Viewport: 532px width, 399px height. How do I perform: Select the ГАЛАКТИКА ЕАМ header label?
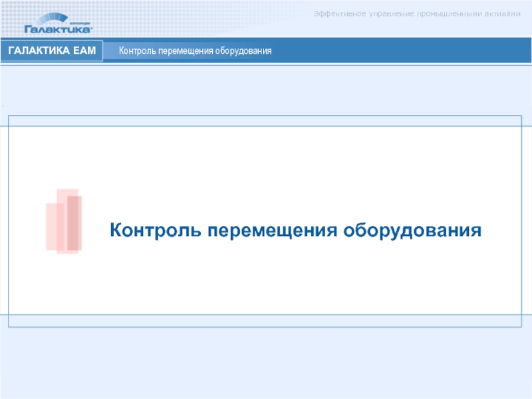(x=52, y=51)
